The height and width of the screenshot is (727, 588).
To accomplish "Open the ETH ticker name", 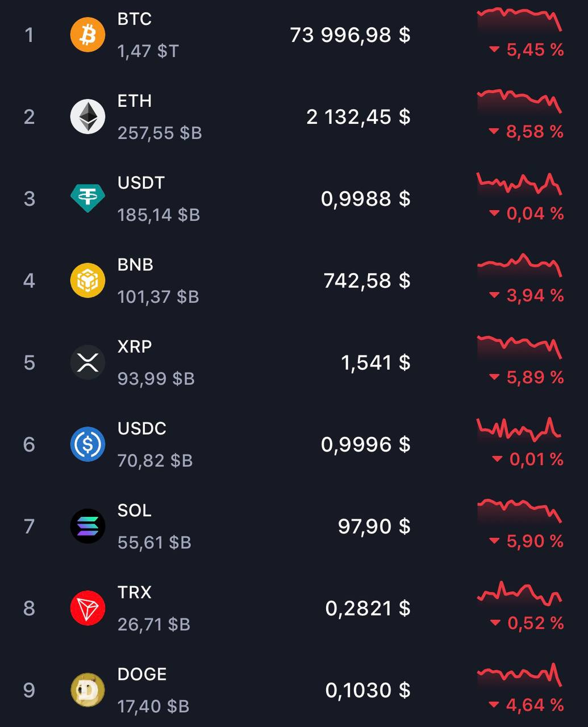I will click(x=135, y=101).
